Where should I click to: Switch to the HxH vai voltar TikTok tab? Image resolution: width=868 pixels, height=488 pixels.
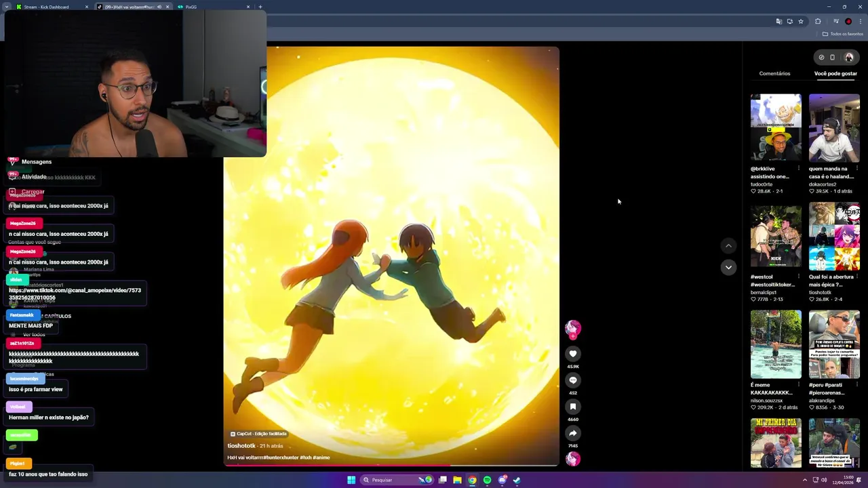click(x=132, y=7)
